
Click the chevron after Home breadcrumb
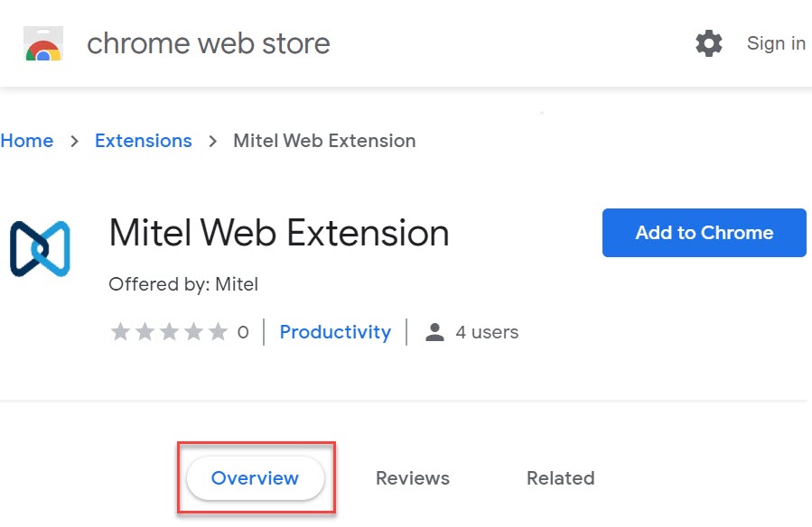click(74, 142)
